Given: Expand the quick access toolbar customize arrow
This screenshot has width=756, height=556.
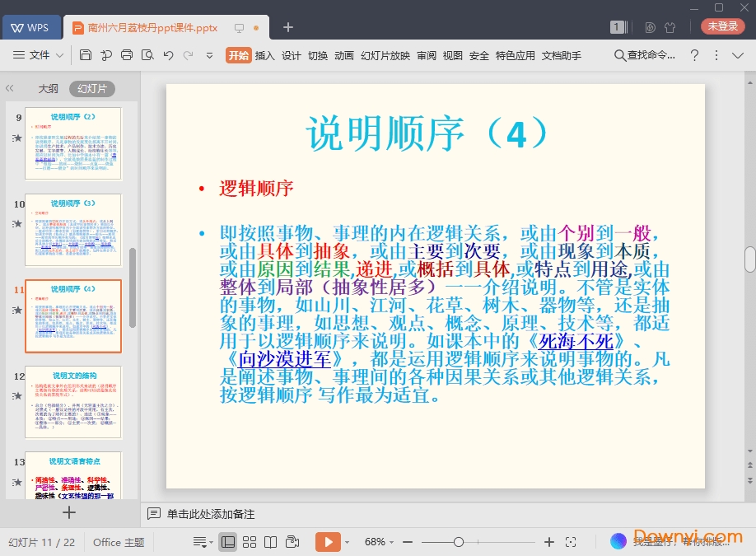Looking at the screenshot, I should 209,55.
